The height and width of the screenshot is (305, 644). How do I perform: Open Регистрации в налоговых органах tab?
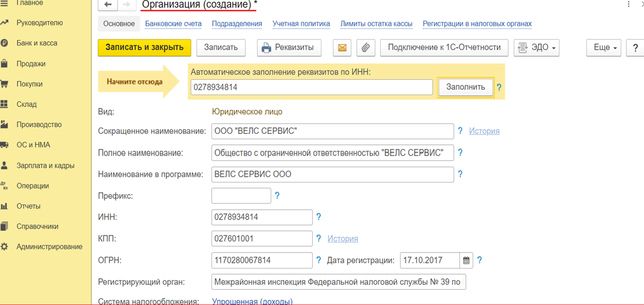click(x=477, y=24)
